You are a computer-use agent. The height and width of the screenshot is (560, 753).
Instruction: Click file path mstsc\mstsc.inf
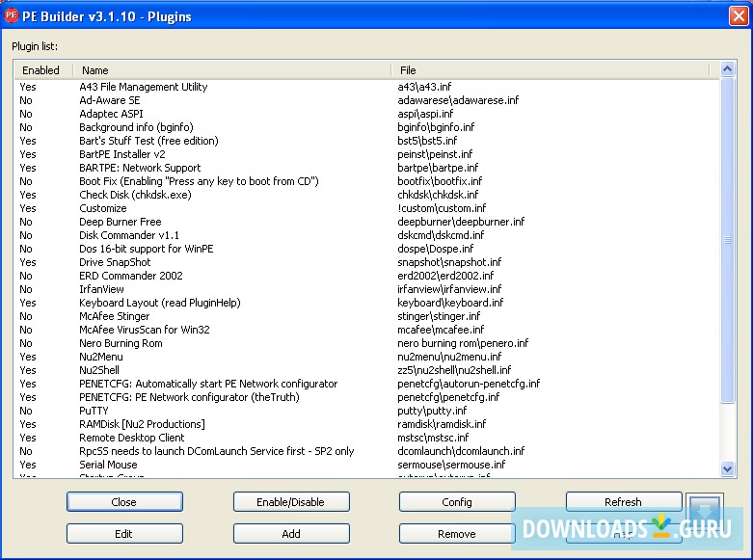pyautogui.click(x=433, y=437)
